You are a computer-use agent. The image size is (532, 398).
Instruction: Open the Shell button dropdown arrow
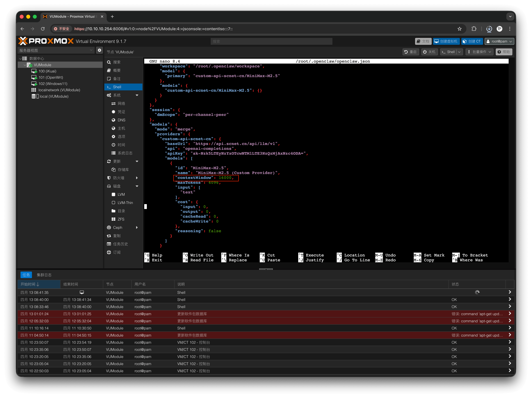459,52
